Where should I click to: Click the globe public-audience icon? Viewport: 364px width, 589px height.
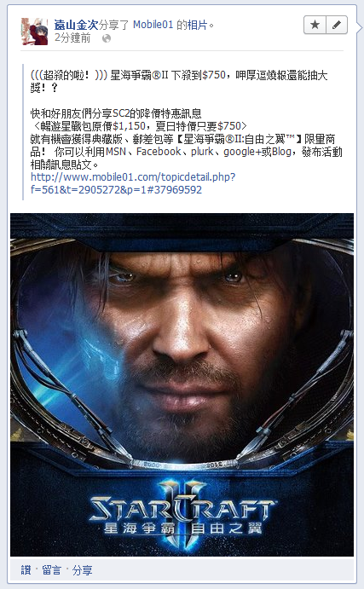(x=107, y=38)
